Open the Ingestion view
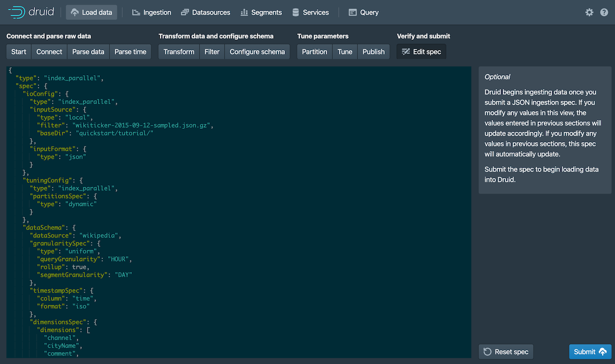The height and width of the screenshot is (364, 615). tap(151, 12)
